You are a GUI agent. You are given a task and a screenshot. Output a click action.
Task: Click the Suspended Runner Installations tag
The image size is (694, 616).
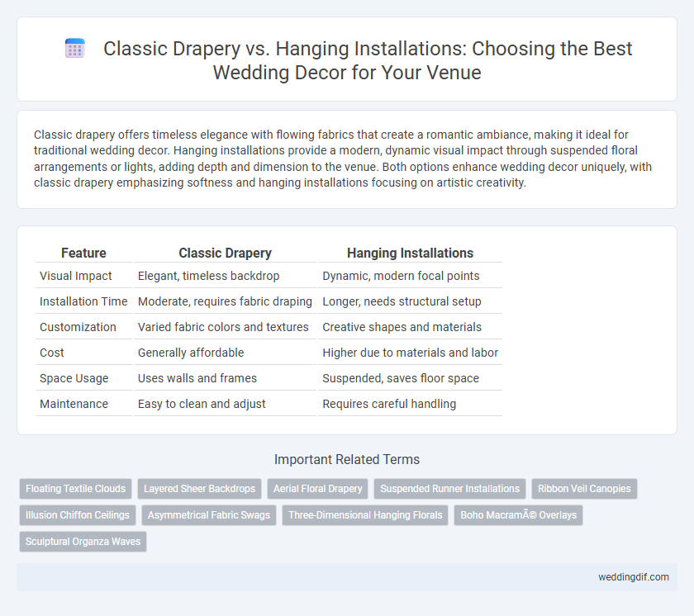tap(449, 489)
